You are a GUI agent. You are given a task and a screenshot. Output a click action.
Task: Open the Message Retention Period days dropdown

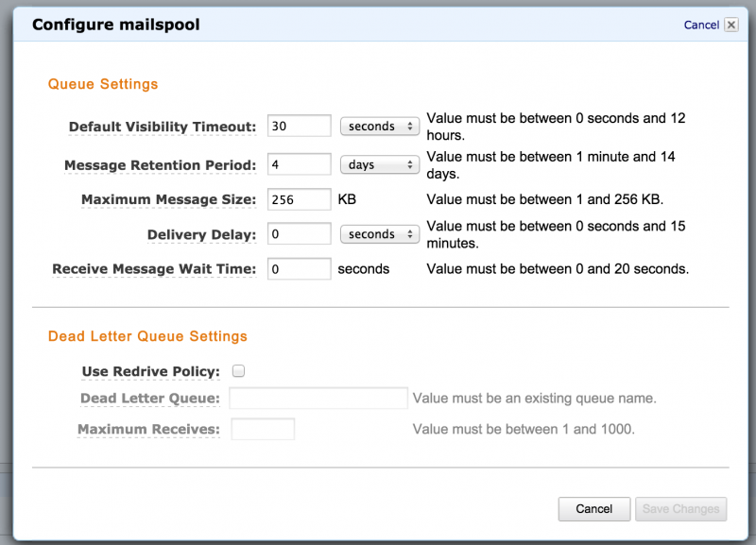click(379, 164)
